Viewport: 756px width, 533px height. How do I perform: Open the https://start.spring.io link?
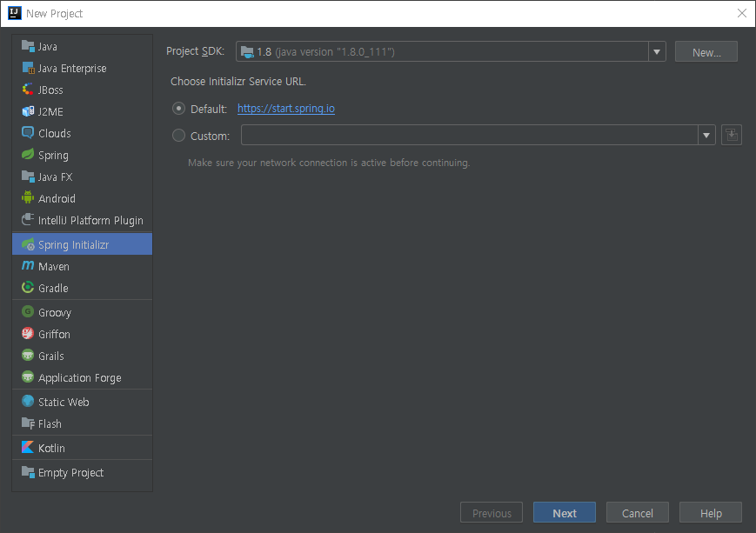click(x=286, y=109)
